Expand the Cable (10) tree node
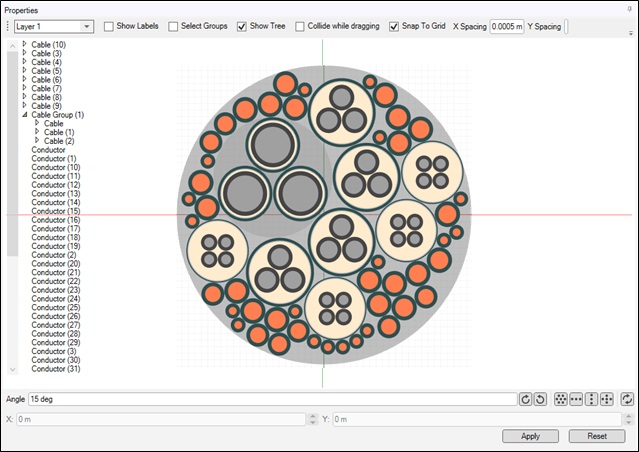Screen dimensions: 639x452 click(24, 45)
